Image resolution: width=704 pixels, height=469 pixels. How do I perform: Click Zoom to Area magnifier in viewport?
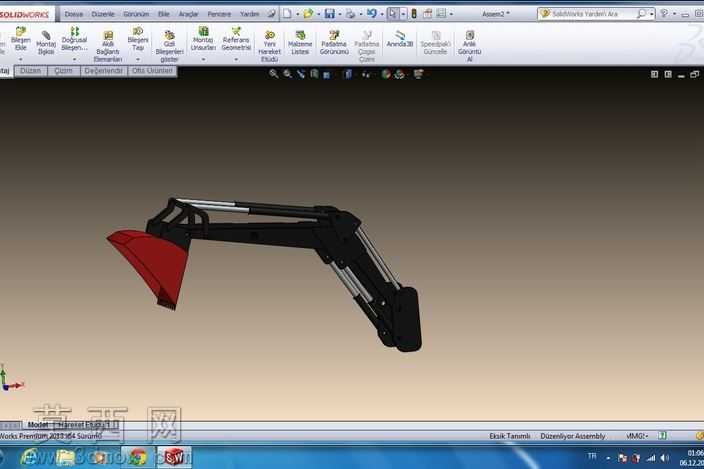point(287,74)
